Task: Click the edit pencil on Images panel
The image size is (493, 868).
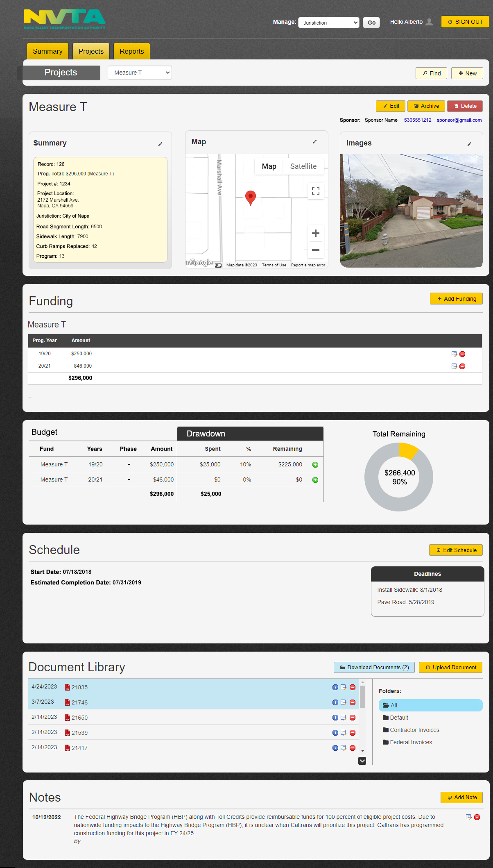Action: tap(469, 144)
